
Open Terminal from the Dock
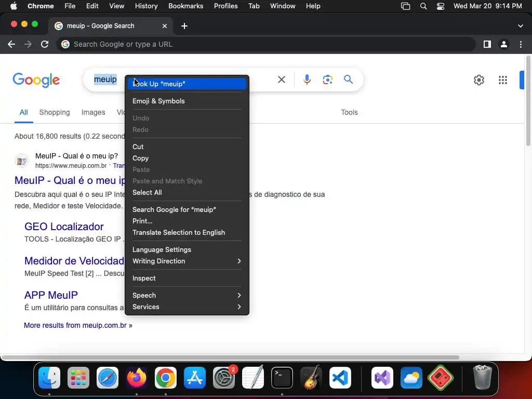(x=282, y=378)
